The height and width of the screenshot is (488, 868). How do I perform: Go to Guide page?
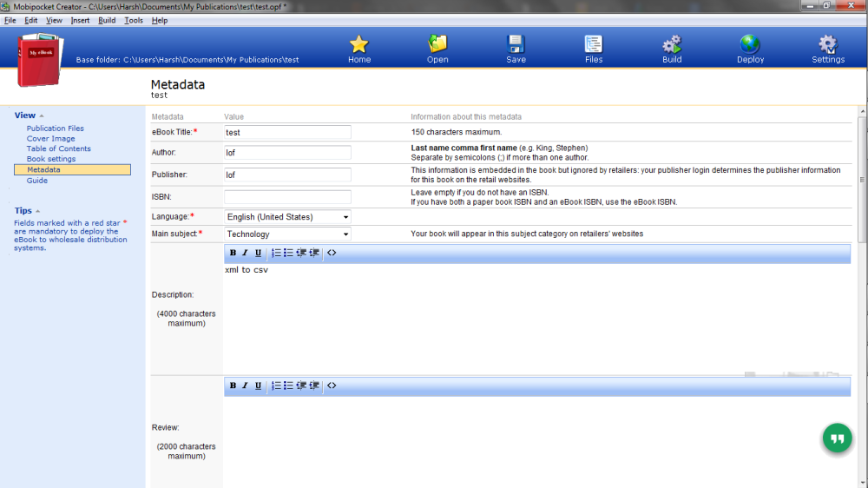(37, 181)
